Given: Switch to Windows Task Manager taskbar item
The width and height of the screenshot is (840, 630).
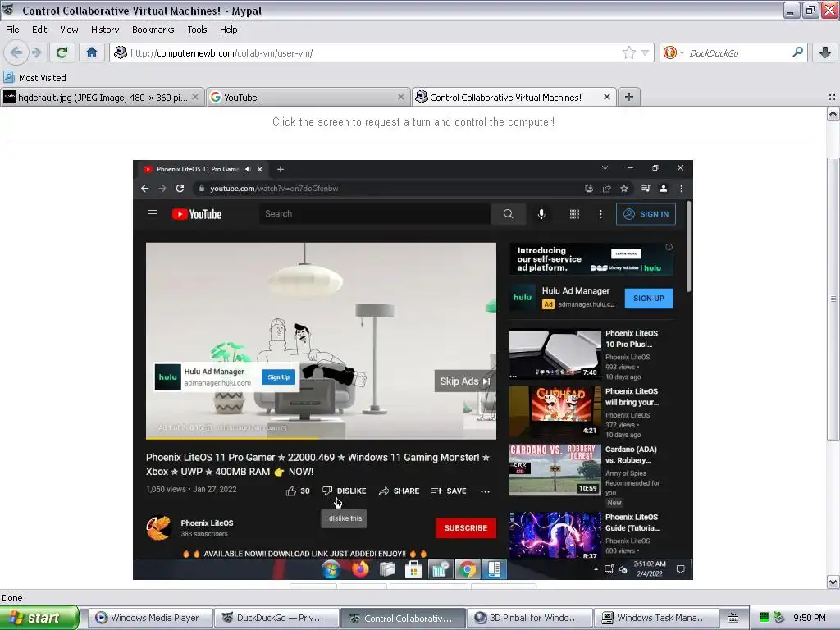Looking at the screenshot, I should (x=656, y=618).
